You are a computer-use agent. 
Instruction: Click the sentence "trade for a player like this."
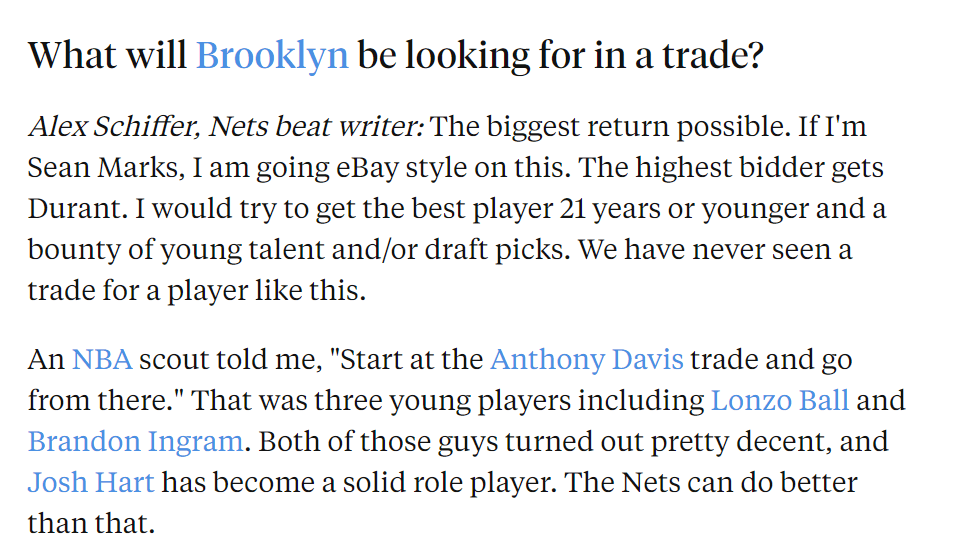(197, 290)
